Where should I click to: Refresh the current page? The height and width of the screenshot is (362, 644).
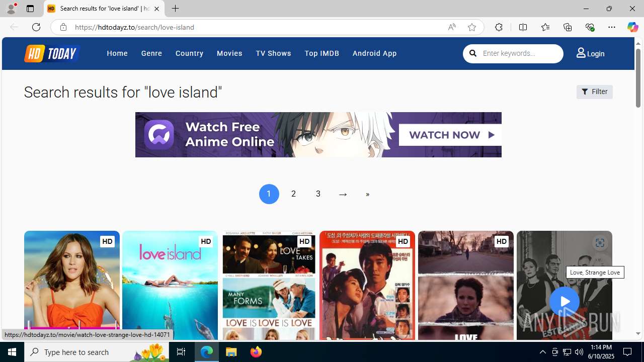pos(36,27)
